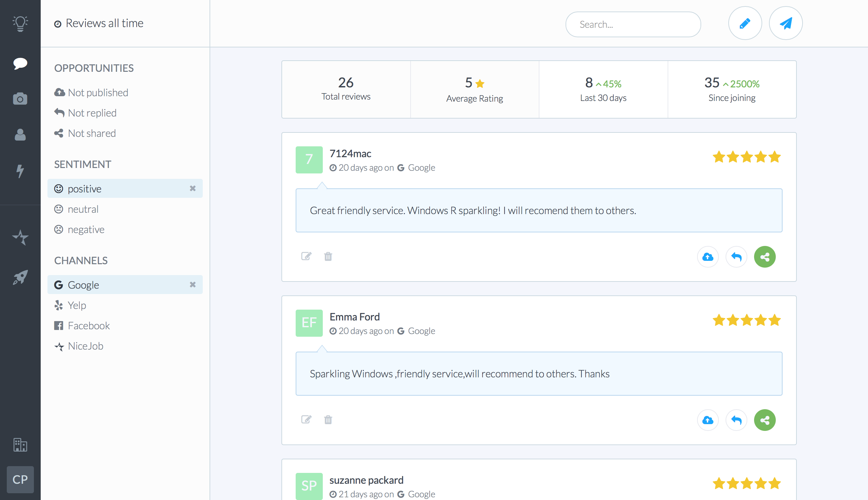
Task: Click the paper plane send button
Action: [x=786, y=23]
